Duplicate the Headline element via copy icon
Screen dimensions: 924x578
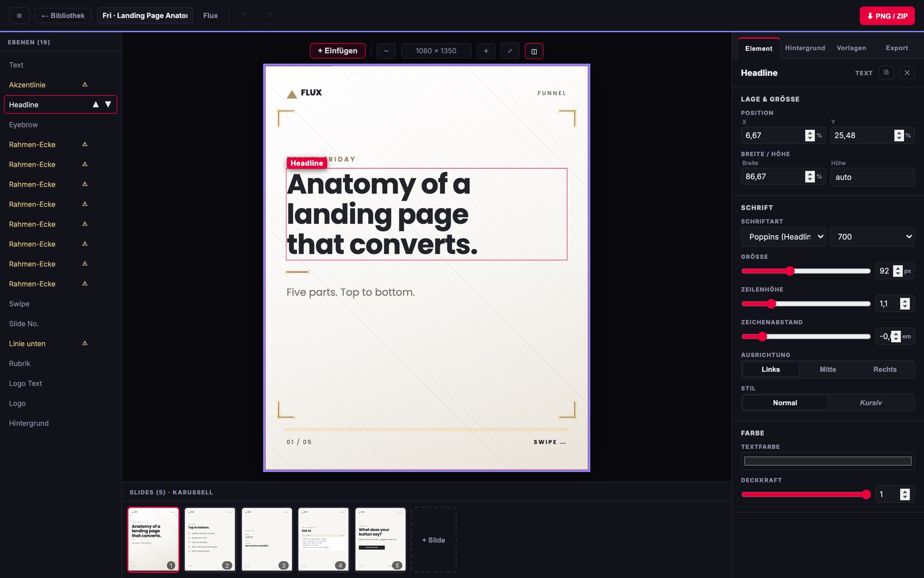[886, 73]
